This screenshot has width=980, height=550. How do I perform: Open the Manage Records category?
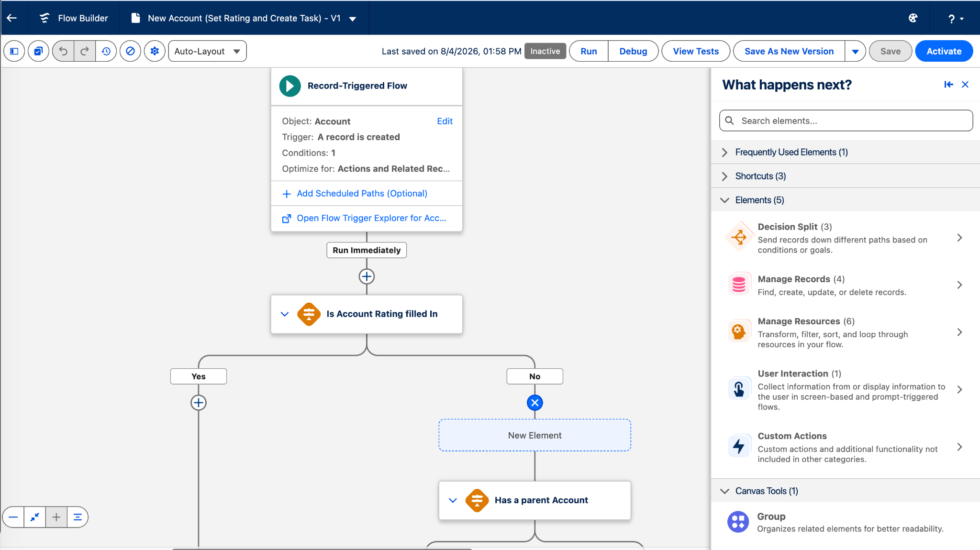pyautogui.click(x=846, y=285)
